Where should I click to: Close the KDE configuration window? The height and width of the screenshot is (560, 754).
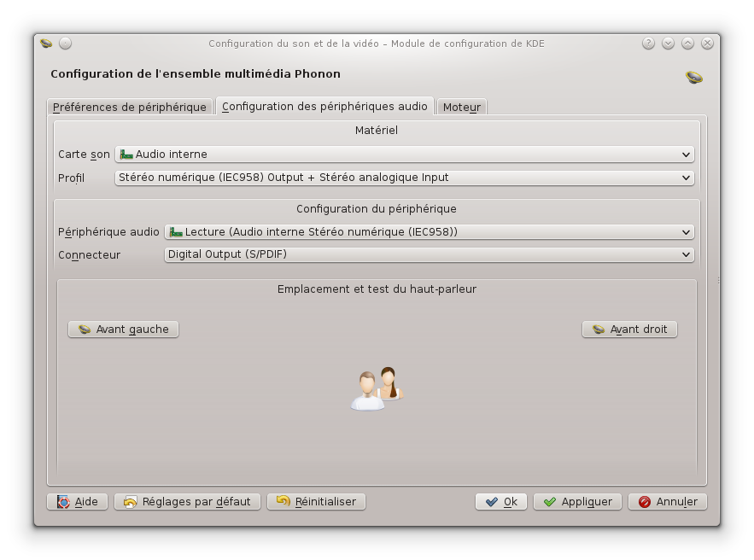[707, 44]
